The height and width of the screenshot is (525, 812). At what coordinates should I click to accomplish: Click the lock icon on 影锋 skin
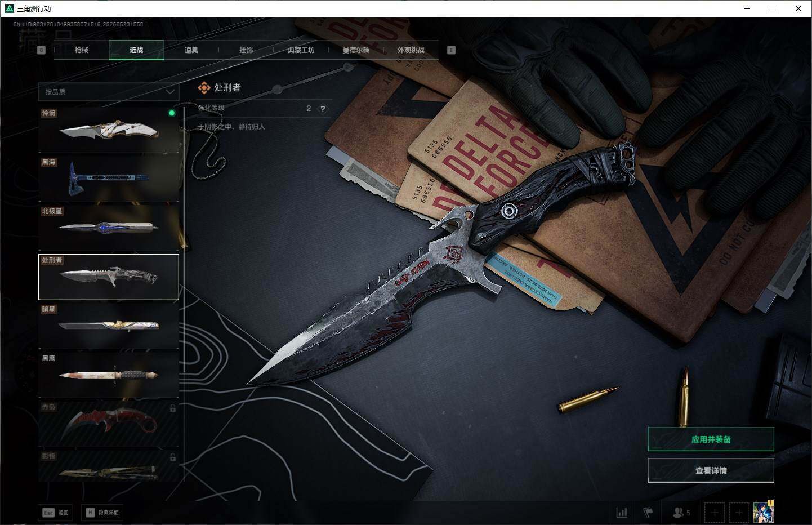coord(173,457)
